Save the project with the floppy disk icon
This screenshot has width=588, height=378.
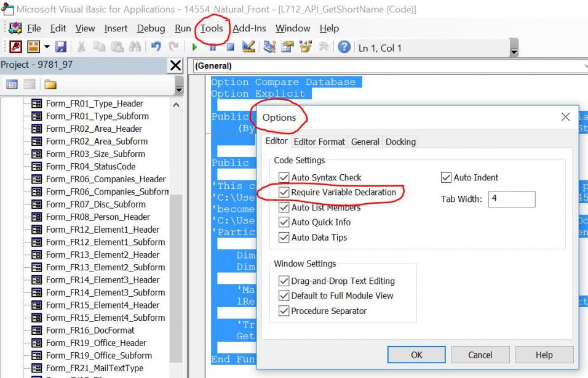[61, 47]
